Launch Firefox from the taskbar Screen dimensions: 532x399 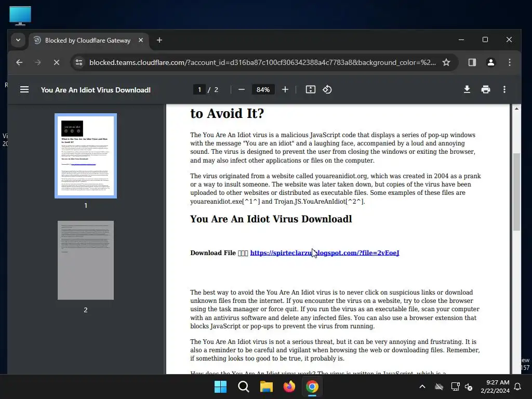(289, 387)
